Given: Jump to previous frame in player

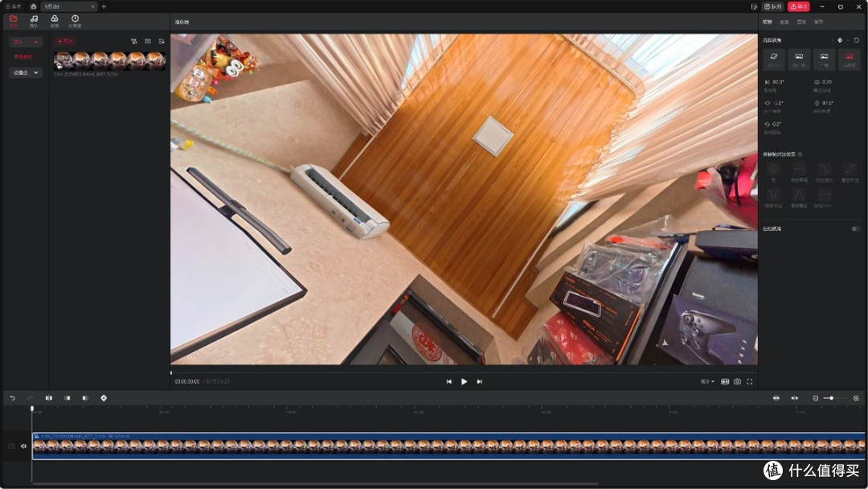Looking at the screenshot, I should coord(449,381).
